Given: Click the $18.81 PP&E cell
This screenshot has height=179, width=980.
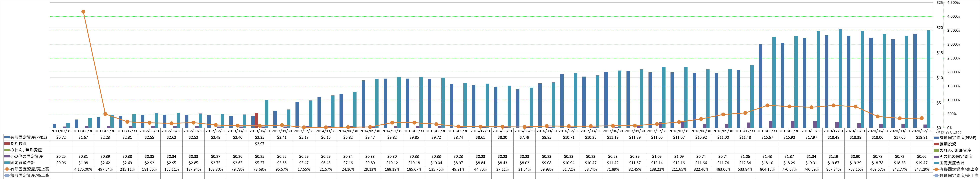Looking at the screenshot, I should [921, 137].
